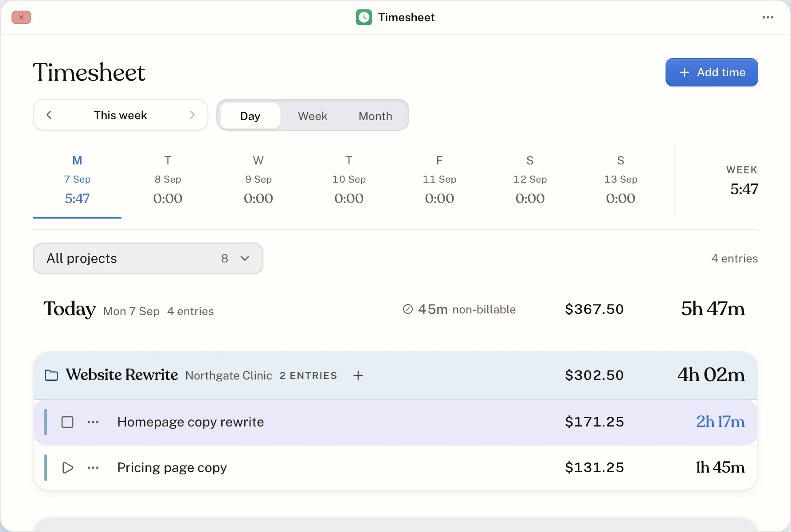Image resolution: width=791 pixels, height=532 pixels.
Task: Select Friday 11 Sep day column
Action: coord(439,182)
